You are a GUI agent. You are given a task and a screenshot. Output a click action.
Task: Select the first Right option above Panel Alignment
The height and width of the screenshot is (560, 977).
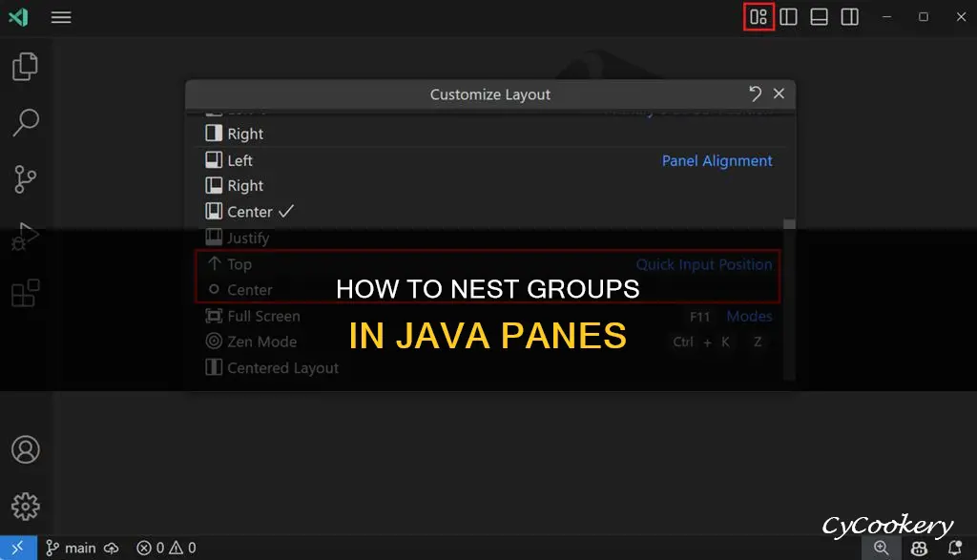coord(489,134)
